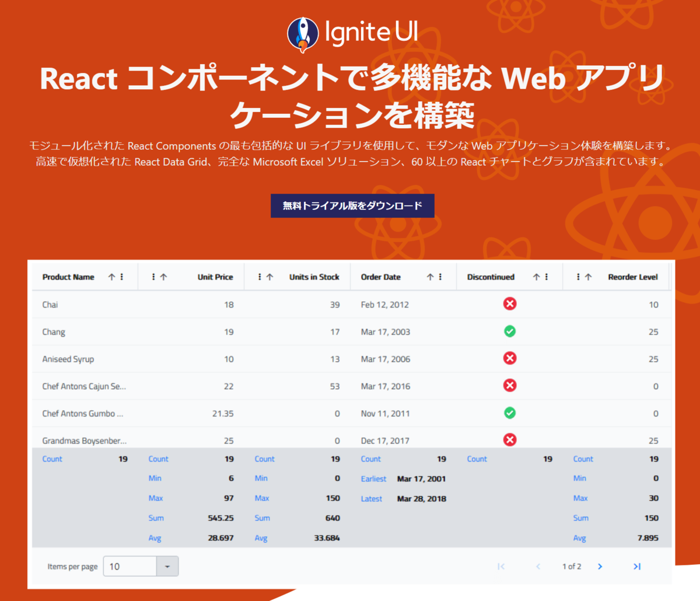Screen dimensions: 700x601
Task: Click the red X icon for Chef Antons Cajun
Action: click(510, 386)
